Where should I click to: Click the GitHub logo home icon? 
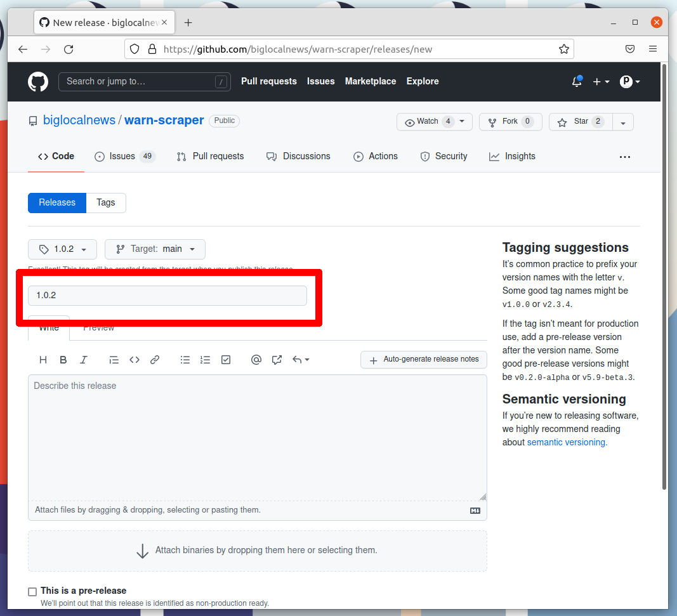click(38, 82)
